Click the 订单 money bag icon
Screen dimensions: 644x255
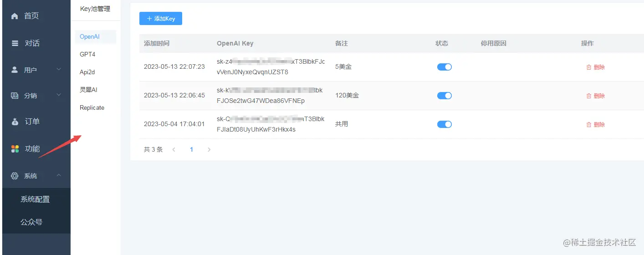15,122
